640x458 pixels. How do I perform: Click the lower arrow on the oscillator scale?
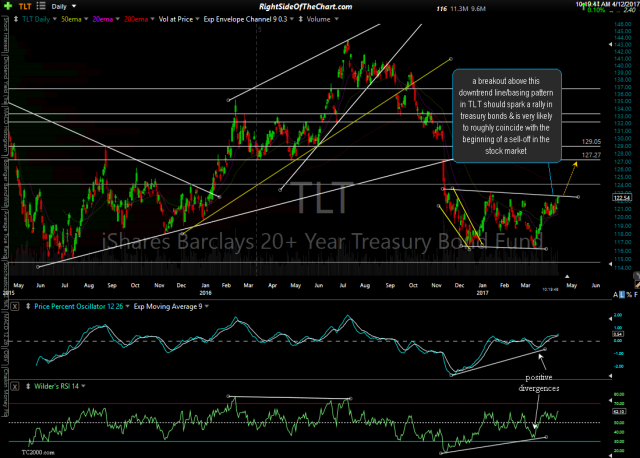(x=611, y=376)
